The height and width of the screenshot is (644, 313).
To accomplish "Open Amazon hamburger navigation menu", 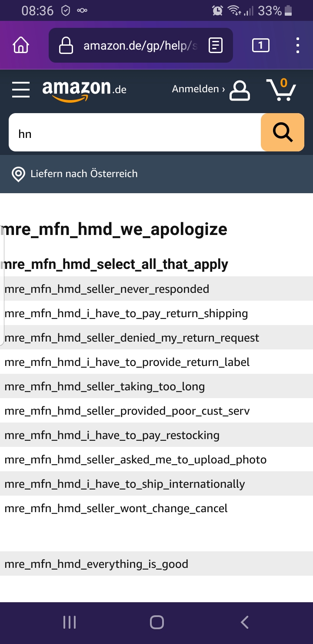I will [21, 90].
